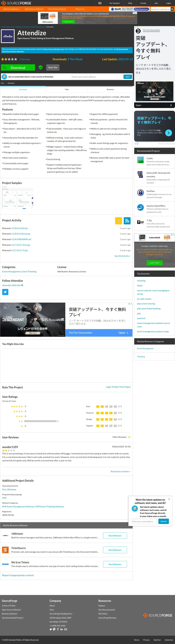Screen dimensions: 175x644
Task: Switch to the Summary tab
Action: pyautogui.click(x=23, y=89)
